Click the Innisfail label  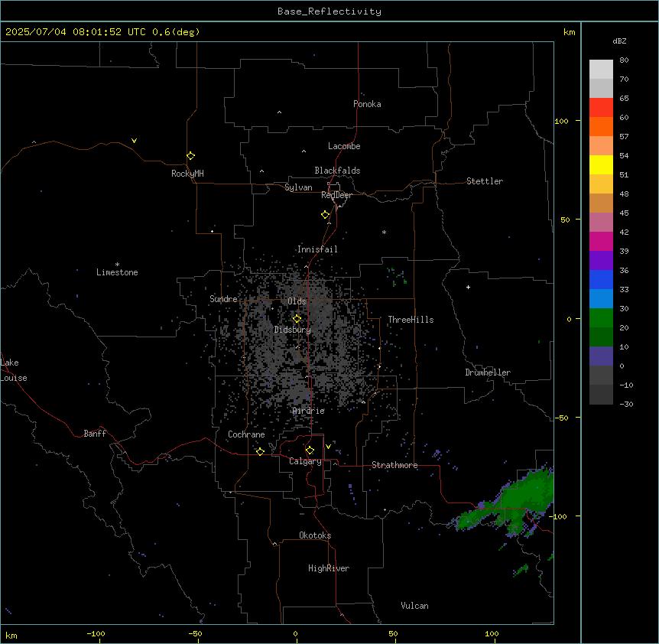coord(317,249)
